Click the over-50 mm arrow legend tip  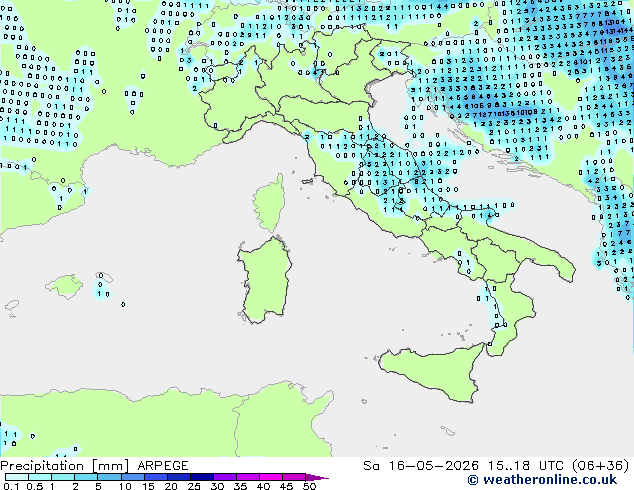tap(317, 477)
